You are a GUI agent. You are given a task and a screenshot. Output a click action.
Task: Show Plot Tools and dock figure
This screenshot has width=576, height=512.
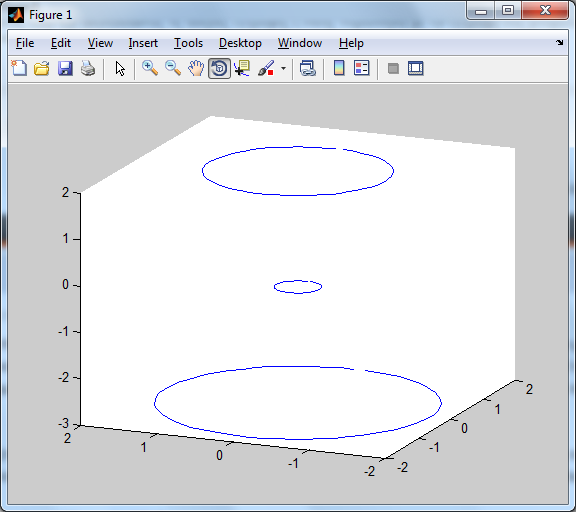pos(416,68)
